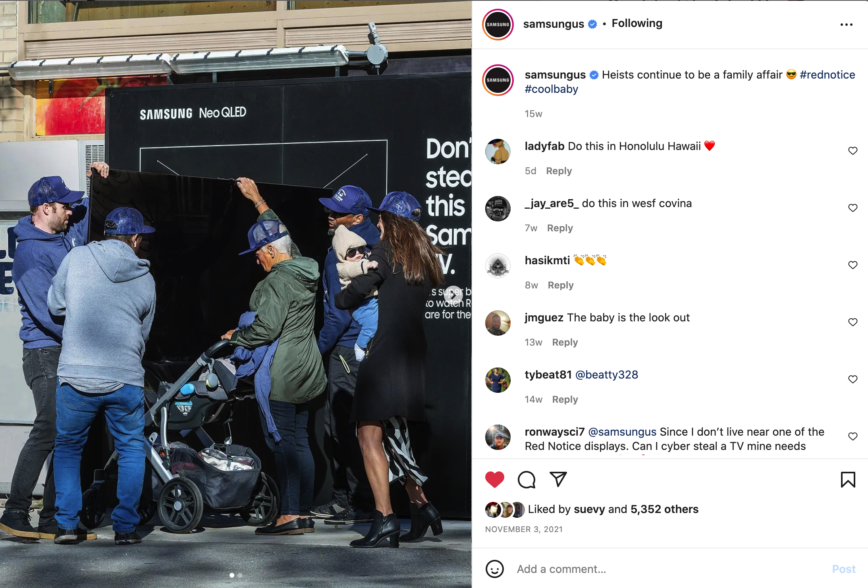
Task: Open the three-dots more options menu
Action: [846, 25]
